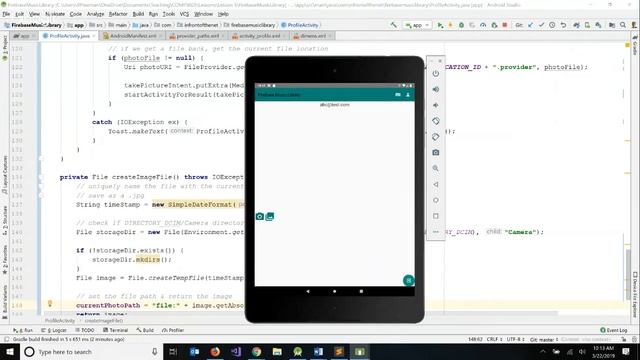Open the Navigate menu

pyautogui.click(x=55, y=14)
